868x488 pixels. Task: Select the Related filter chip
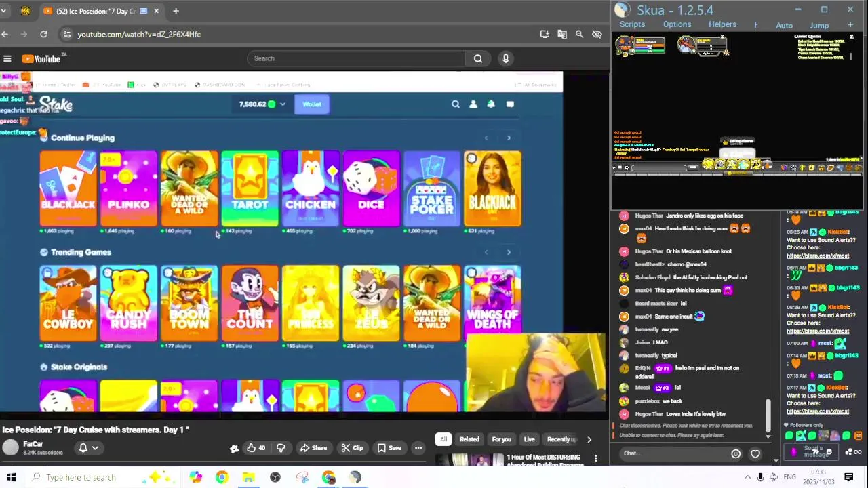tap(469, 439)
